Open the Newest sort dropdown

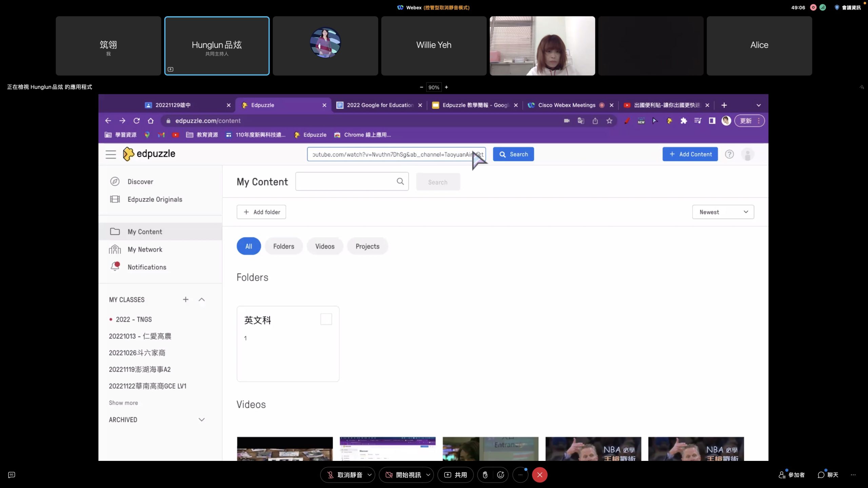pyautogui.click(x=723, y=212)
